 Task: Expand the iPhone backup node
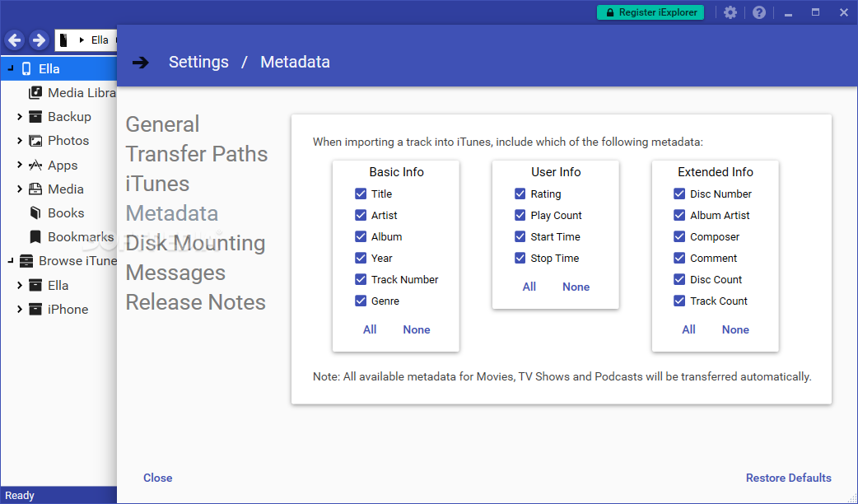click(20, 309)
